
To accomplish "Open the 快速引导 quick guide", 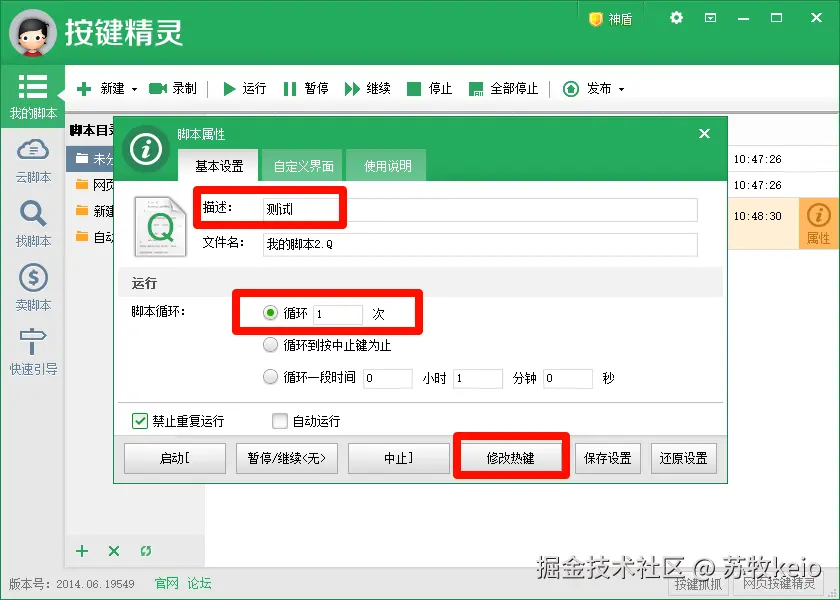I will point(33,351).
